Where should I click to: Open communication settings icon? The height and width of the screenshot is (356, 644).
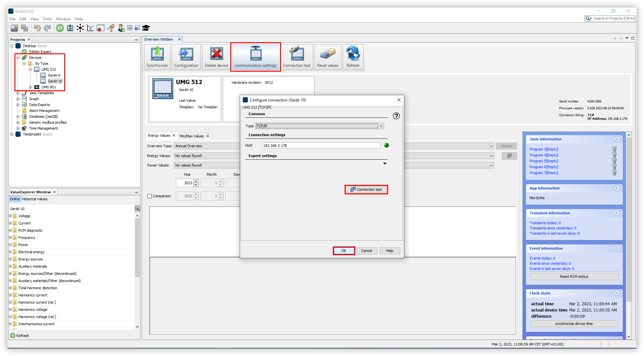coord(255,56)
